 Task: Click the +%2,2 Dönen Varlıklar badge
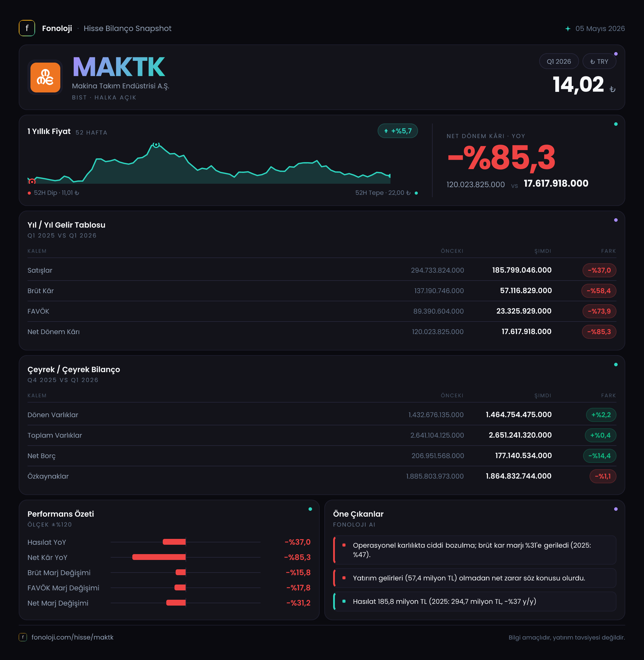(x=601, y=415)
